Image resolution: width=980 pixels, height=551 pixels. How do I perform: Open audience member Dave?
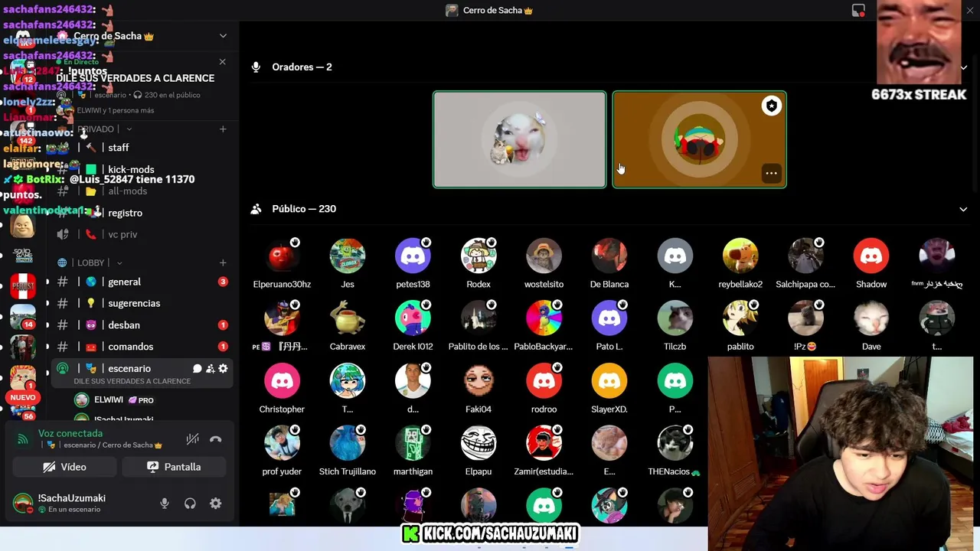[x=871, y=326]
